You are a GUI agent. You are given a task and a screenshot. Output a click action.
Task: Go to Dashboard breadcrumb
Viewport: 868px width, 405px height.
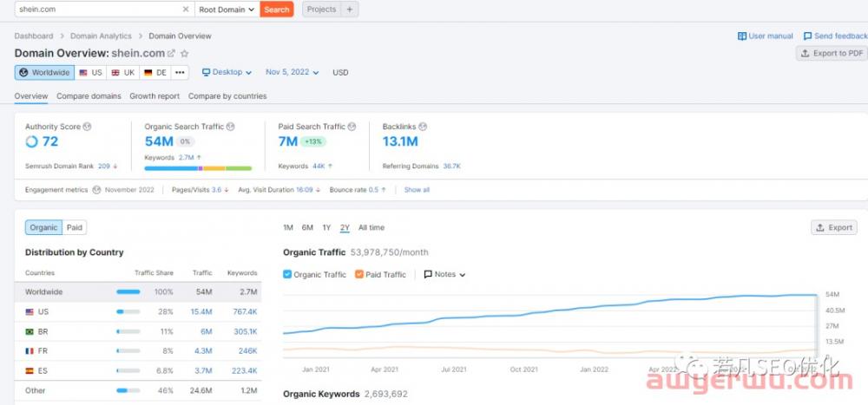click(x=34, y=36)
